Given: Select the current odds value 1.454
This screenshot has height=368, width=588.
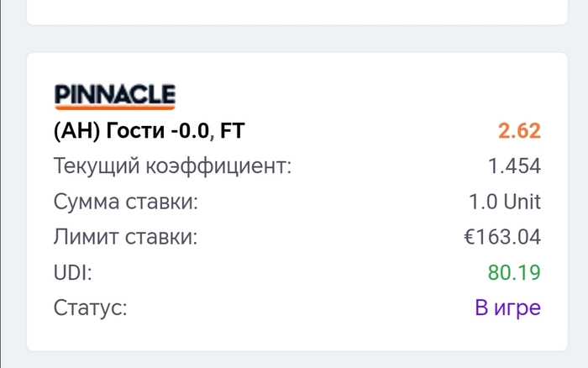Looking at the screenshot, I should pos(514,166).
